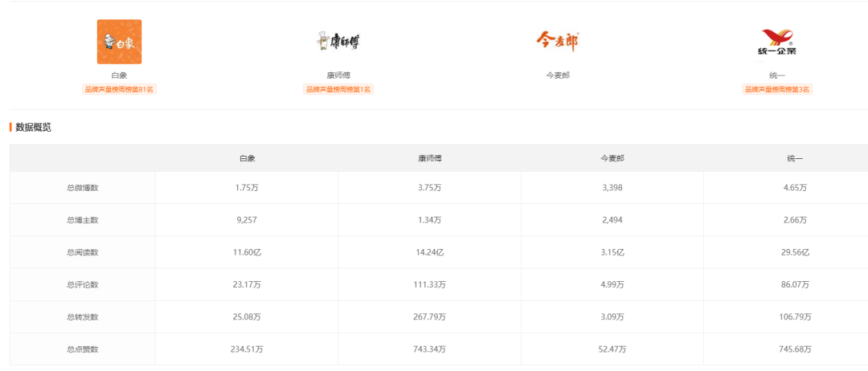Click the 52.47万 value cell

tap(612, 349)
